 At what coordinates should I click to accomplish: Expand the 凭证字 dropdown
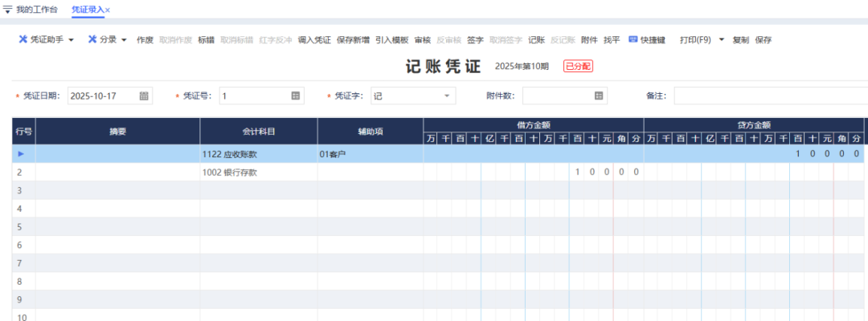tap(447, 96)
